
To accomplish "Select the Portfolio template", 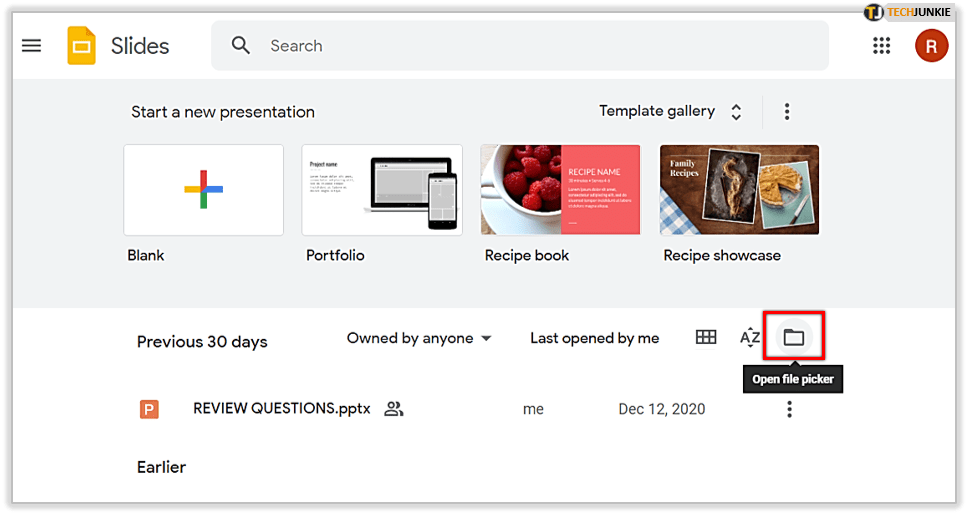I will [x=382, y=190].
